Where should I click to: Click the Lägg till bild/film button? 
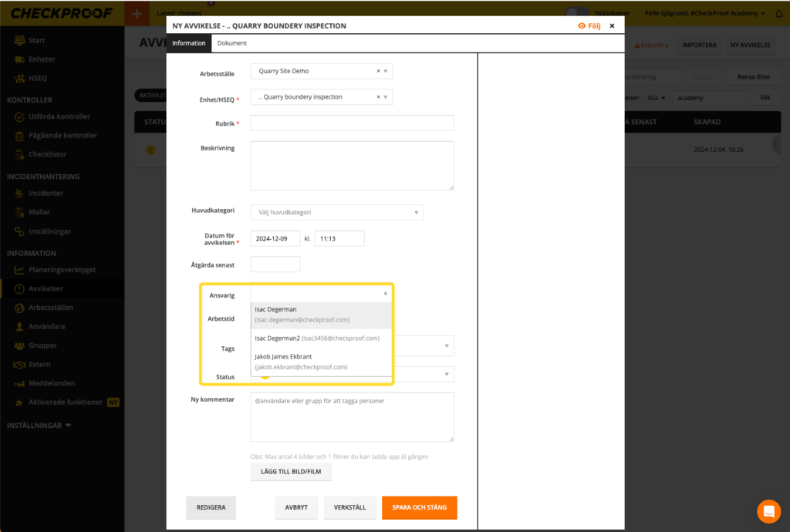pyautogui.click(x=291, y=471)
